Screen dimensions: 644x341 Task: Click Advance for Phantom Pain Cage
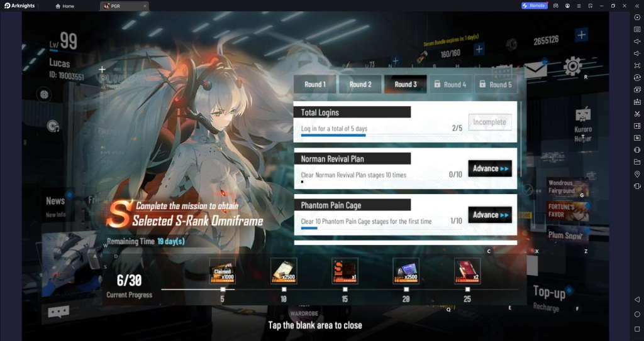tap(490, 215)
